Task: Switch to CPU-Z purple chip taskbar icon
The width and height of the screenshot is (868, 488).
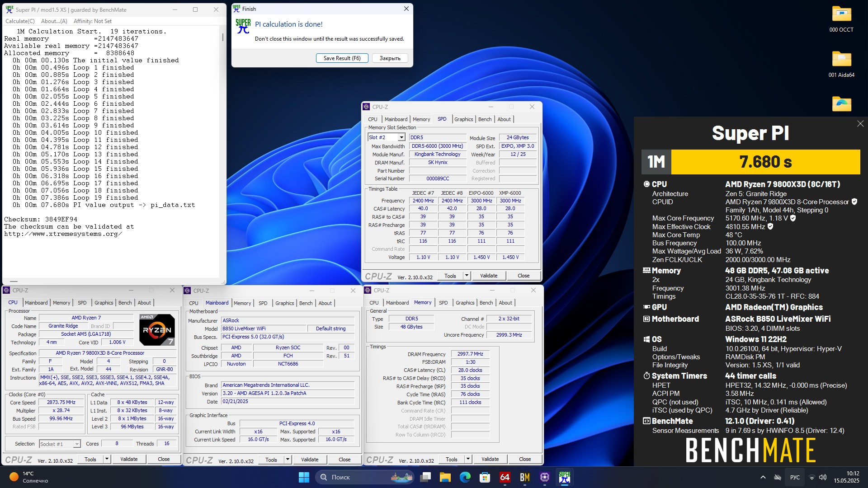Action: (x=544, y=477)
